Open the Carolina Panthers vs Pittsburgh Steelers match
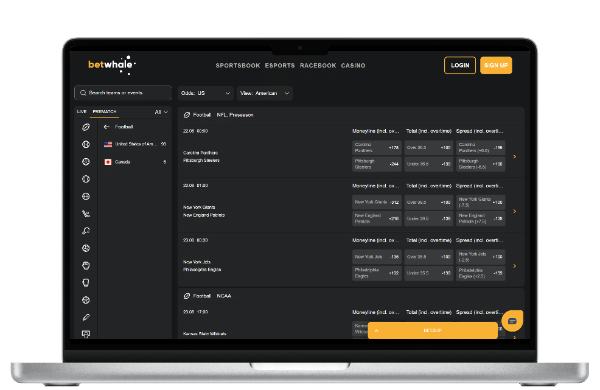The height and width of the screenshot is (390, 600). coord(201,157)
